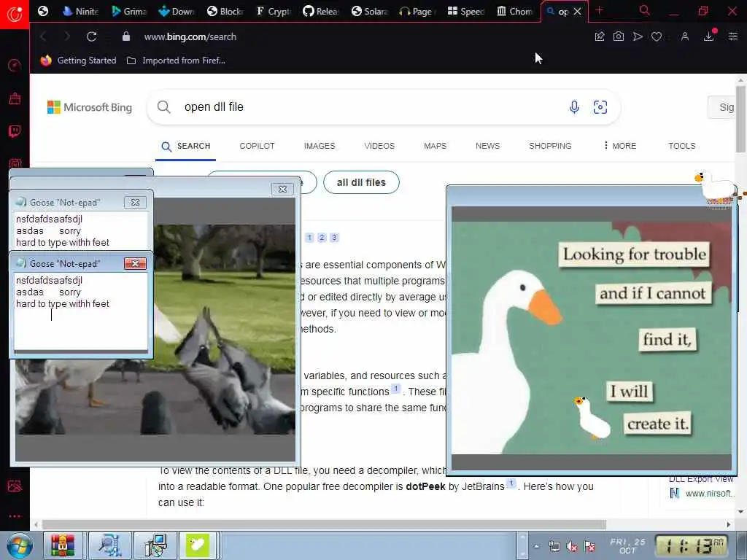Viewport: 747px width, 560px height.
Task: Click the address bar URL www.bing.com/search
Action: tap(190, 36)
